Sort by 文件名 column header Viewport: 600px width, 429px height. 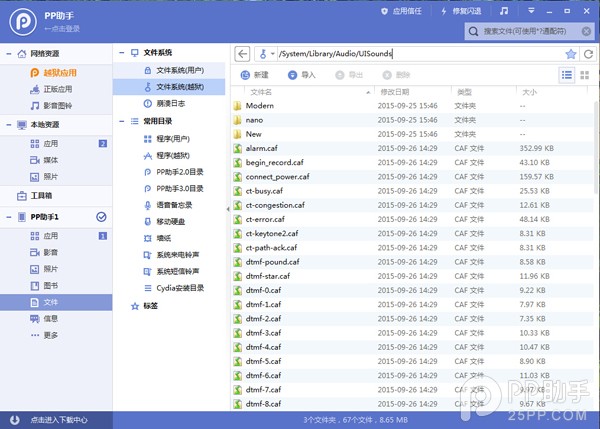pos(309,92)
